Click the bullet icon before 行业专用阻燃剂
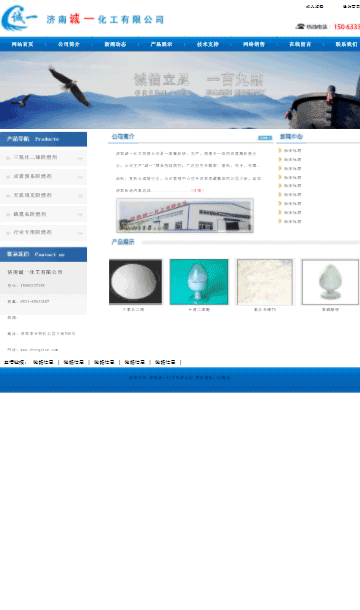360x610 pixels. point(8,233)
